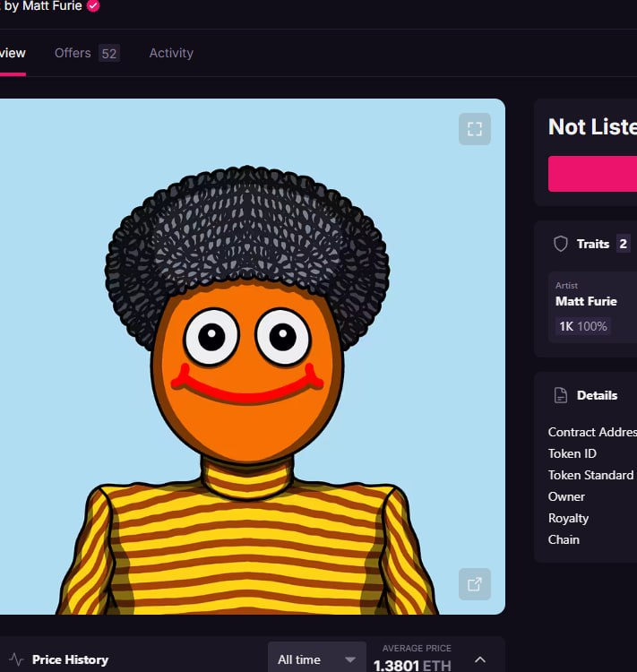Click the Royalty row label

pyautogui.click(x=568, y=518)
